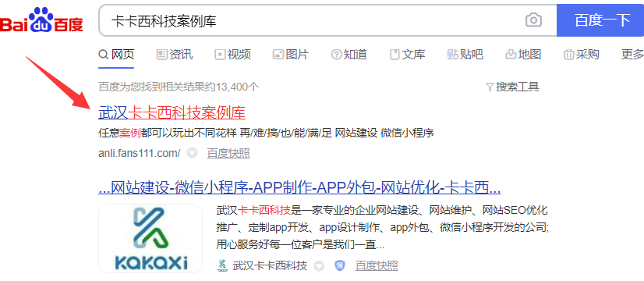Open the 知道 tab

click(349, 55)
